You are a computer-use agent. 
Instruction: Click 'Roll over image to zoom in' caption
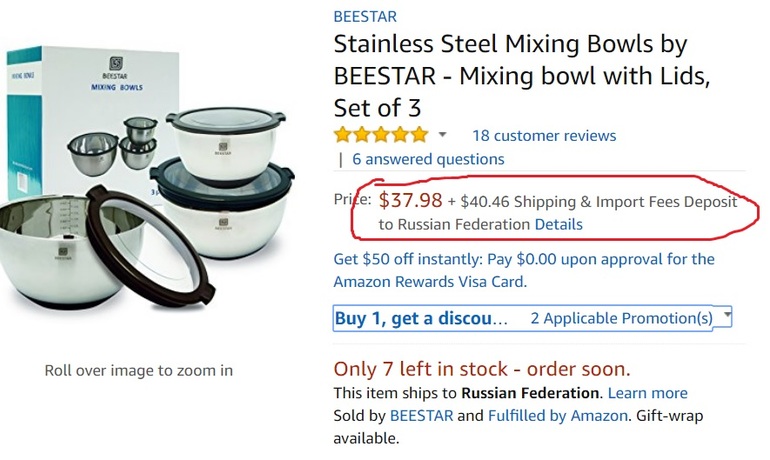tap(139, 371)
